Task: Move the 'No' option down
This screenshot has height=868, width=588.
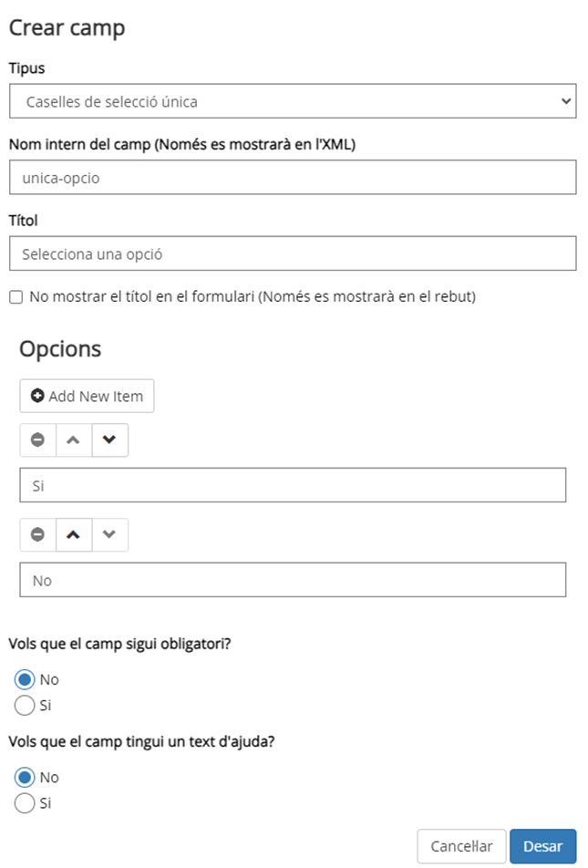Action: pyautogui.click(x=109, y=534)
